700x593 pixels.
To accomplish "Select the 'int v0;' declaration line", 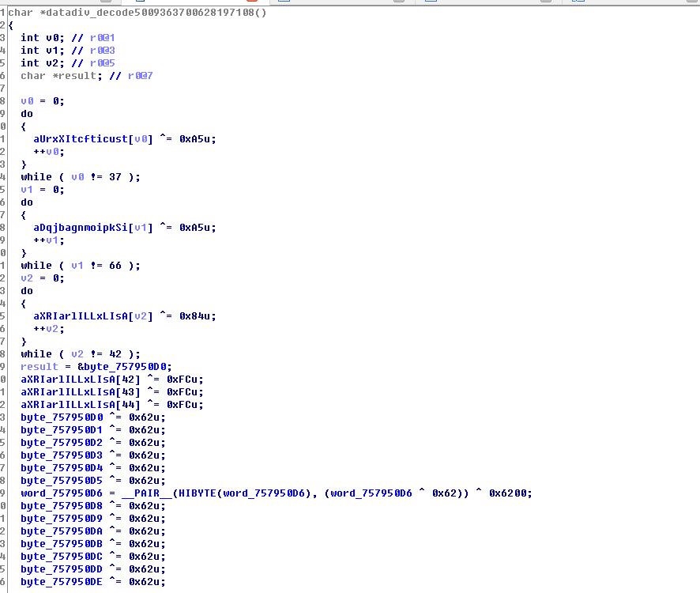I will coord(67,37).
